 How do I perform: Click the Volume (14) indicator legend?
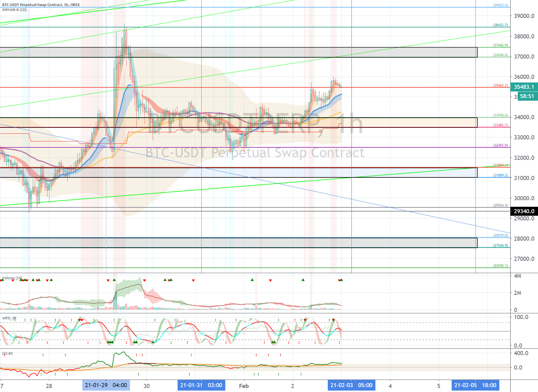pos(13,278)
